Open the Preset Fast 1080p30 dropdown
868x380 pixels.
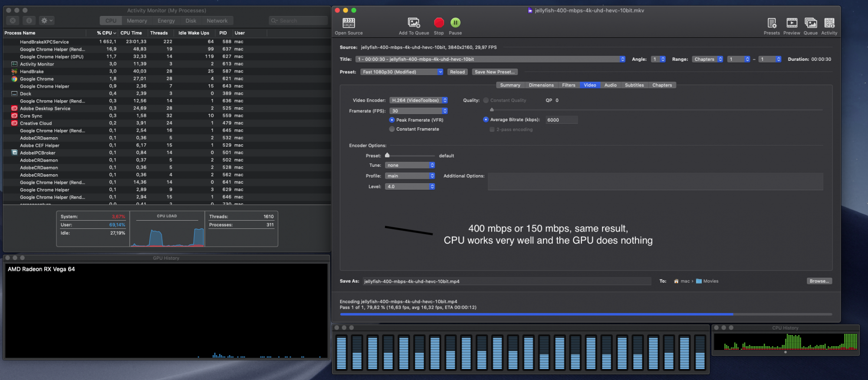pos(401,72)
